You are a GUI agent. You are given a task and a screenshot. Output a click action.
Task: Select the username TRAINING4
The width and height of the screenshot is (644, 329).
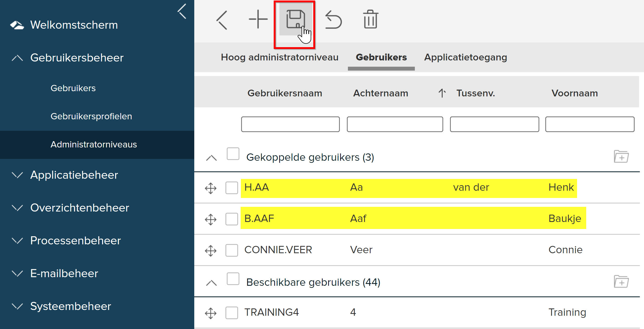[x=272, y=312]
